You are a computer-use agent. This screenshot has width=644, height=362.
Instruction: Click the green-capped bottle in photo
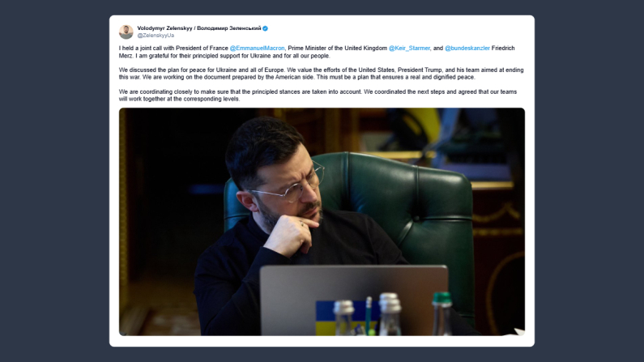coord(441,314)
